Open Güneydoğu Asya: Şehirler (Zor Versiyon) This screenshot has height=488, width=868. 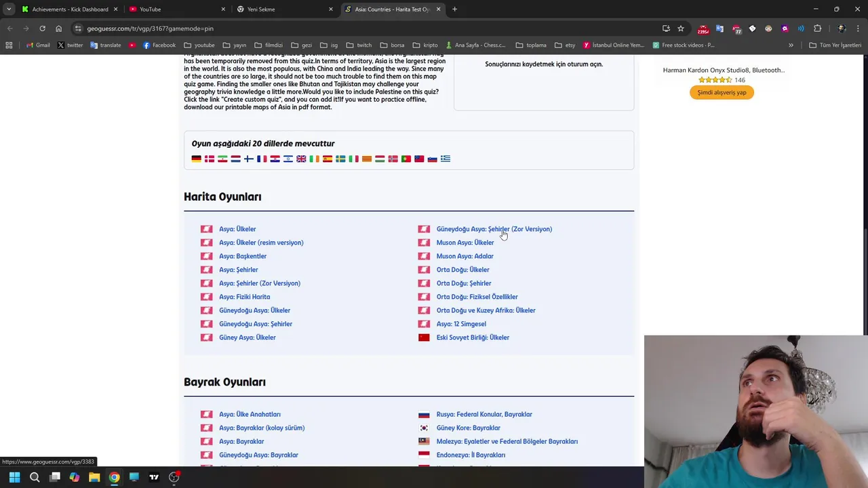(x=494, y=229)
